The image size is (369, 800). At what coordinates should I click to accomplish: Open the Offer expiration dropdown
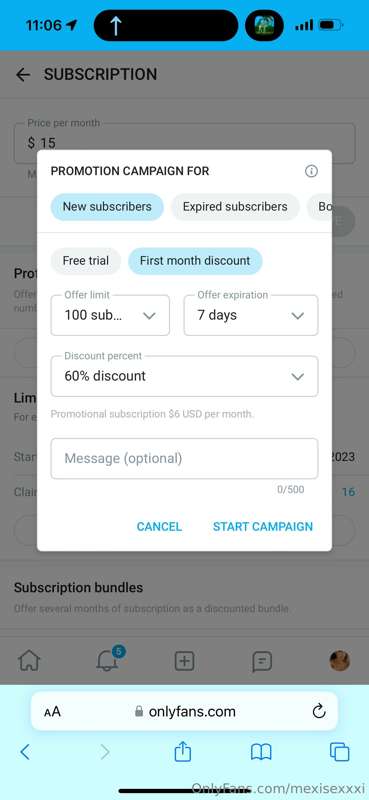pyautogui.click(x=251, y=315)
